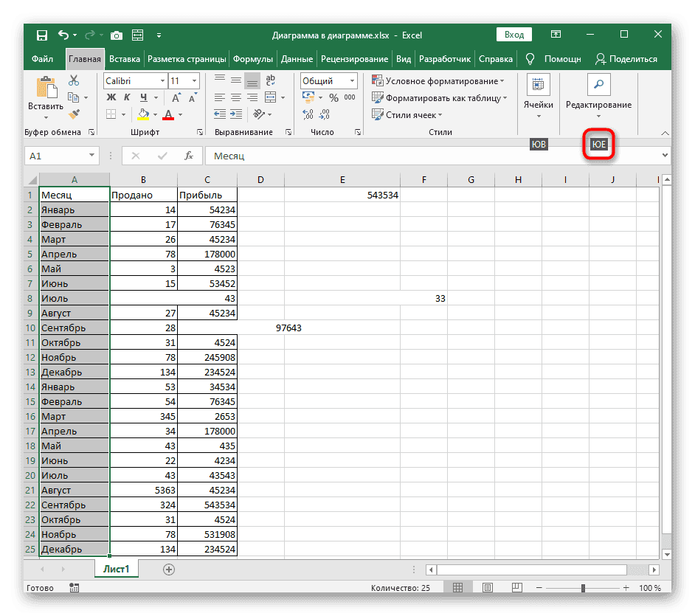The height and width of the screenshot is (616, 695).
Task: Click the percent style icon
Action: 333,97
